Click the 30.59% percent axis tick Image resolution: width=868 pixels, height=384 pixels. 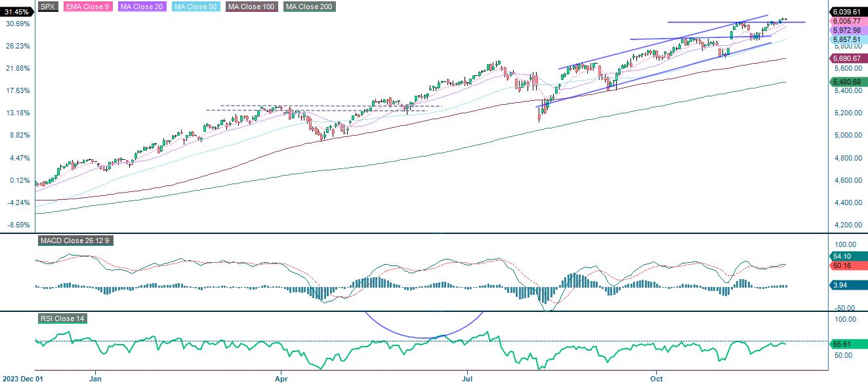[17, 24]
